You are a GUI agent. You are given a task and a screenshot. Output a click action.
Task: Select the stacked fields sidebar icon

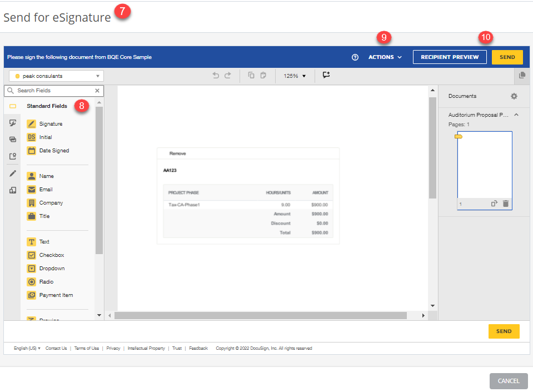[13, 140]
